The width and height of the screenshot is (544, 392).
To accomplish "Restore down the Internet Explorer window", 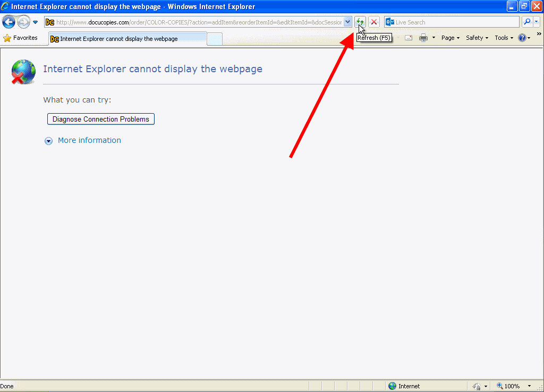I will (x=524, y=6).
